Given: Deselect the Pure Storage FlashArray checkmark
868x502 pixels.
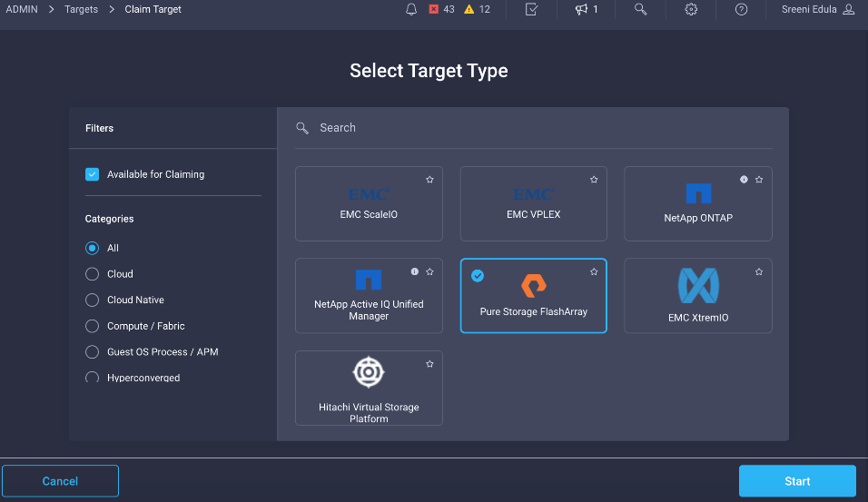Looking at the screenshot, I should (x=478, y=276).
